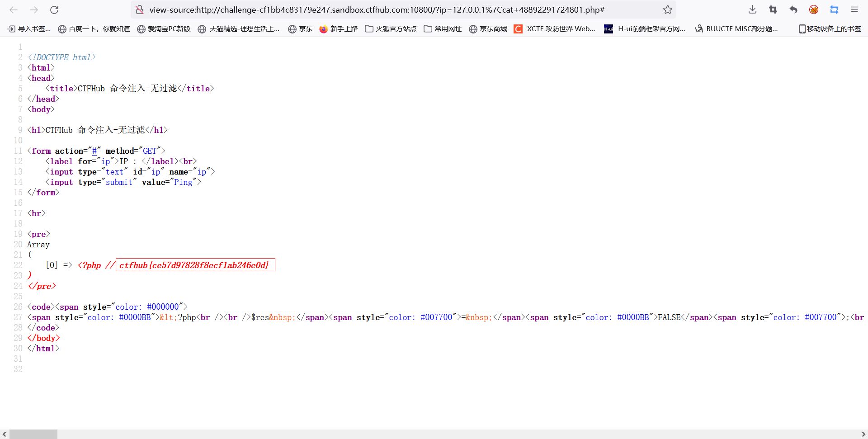868x439 pixels.
Task: Reload the current page
Action: point(54,9)
